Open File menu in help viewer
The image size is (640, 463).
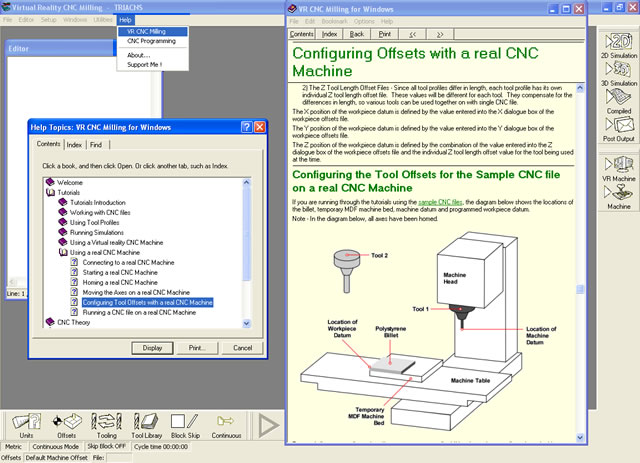pyautogui.click(x=294, y=21)
